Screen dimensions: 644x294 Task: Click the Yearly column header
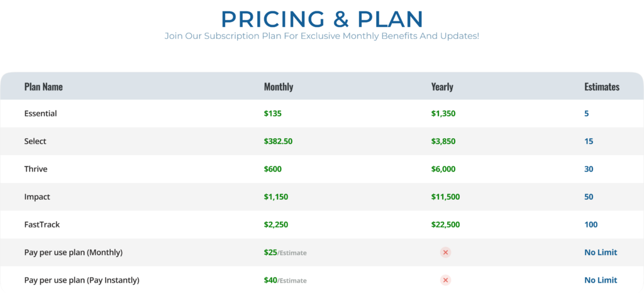click(x=442, y=87)
